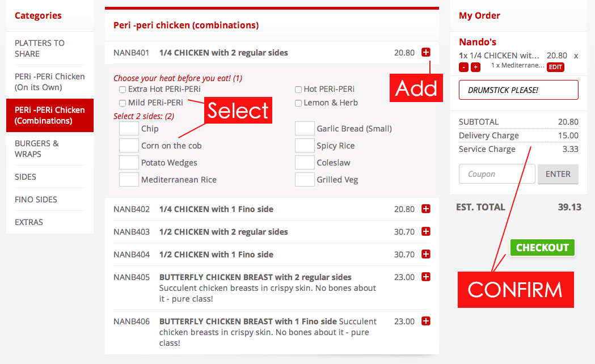
Task: Remove the 1/4 chicken from order
Action: [x=576, y=56]
